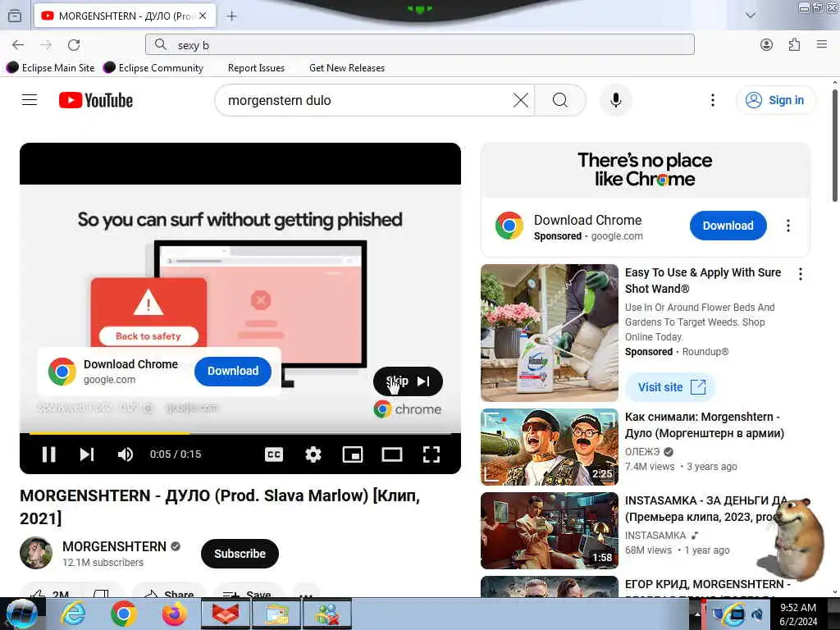Launch Internet Explorer from taskbar
The image size is (840, 630).
tap(73, 614)
